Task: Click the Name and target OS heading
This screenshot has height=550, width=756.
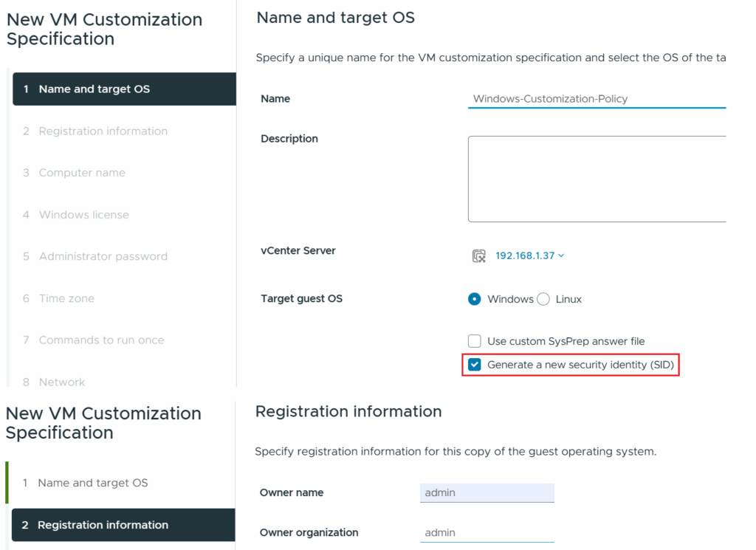Action: pos(336,18)
